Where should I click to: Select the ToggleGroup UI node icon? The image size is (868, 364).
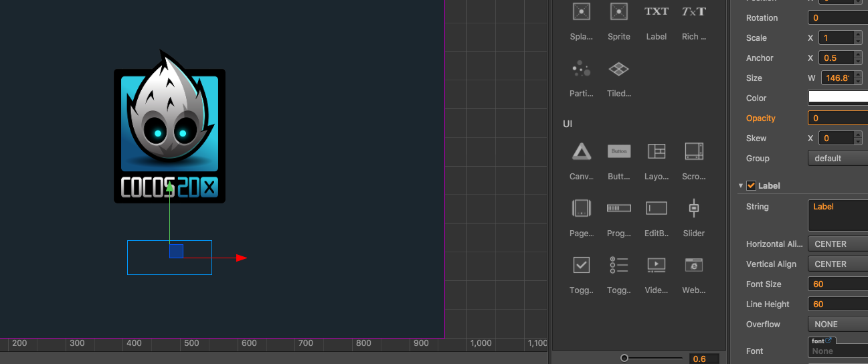click(x=619, y=265)
